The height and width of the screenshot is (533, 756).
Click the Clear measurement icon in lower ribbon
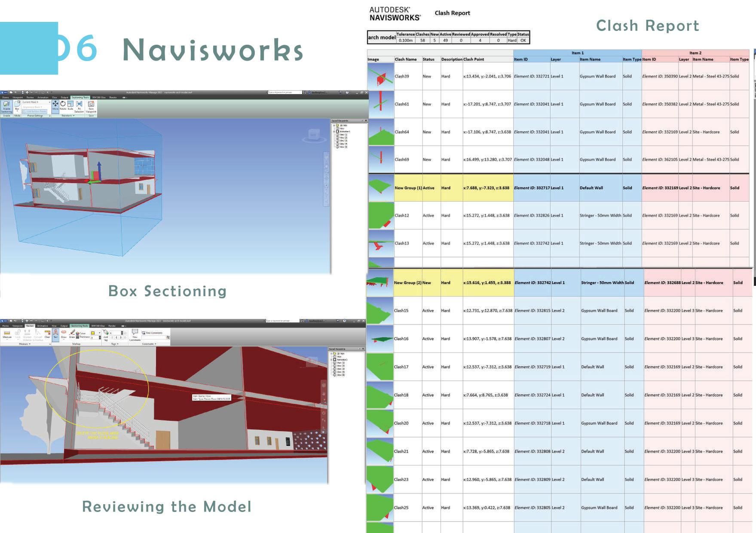pyautogui.click(x=47, y=334)
